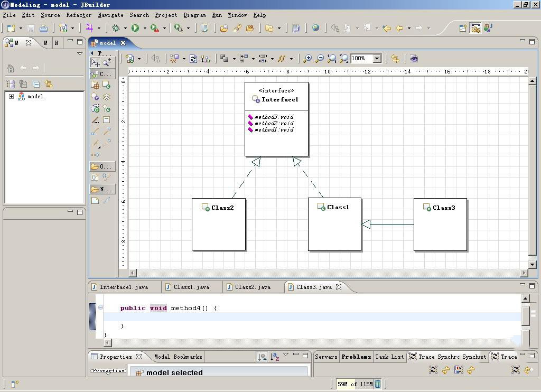
Task: Open the Refactor menu
Action: click(x=78, y=15)
